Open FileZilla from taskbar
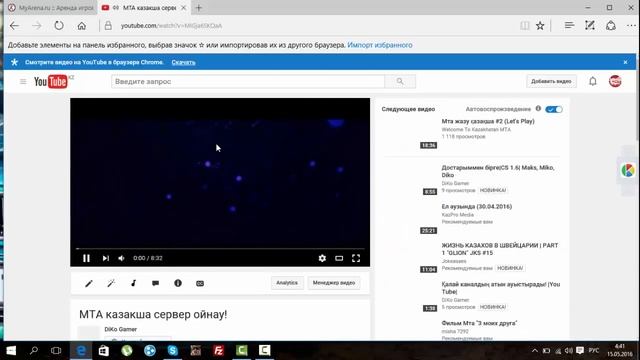This screenshot has height=360, width=640. click(218, 351)
